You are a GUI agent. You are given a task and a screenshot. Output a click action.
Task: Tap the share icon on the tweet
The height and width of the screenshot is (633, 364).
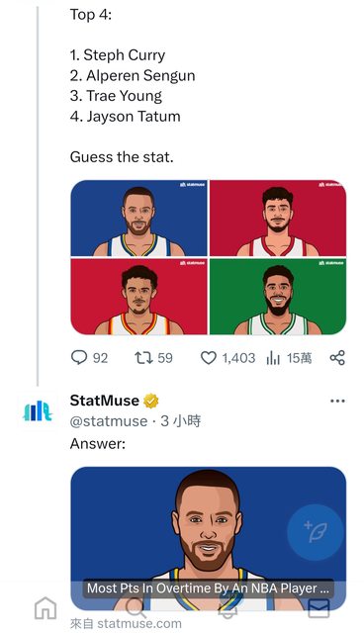(337, 358)
